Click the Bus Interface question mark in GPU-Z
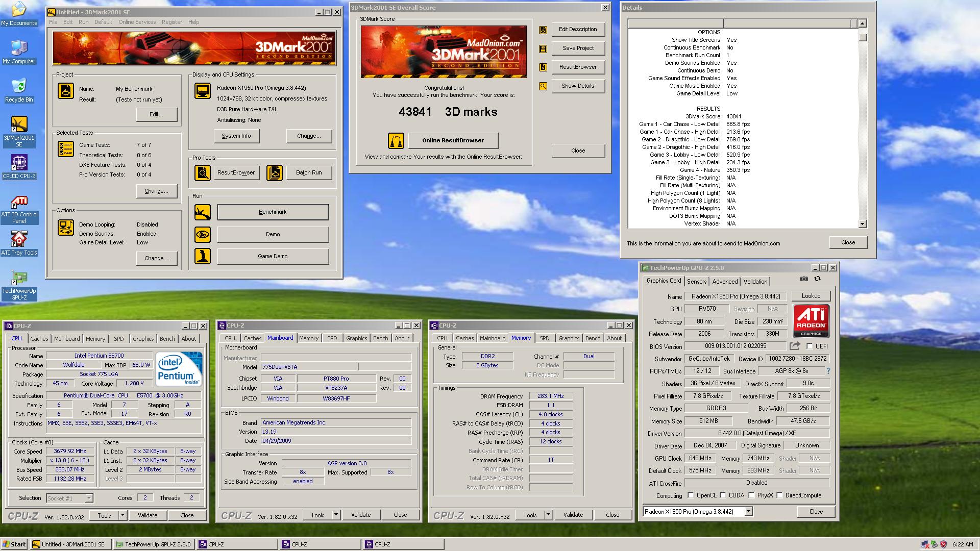980x551 pixels. click(828, 371)
